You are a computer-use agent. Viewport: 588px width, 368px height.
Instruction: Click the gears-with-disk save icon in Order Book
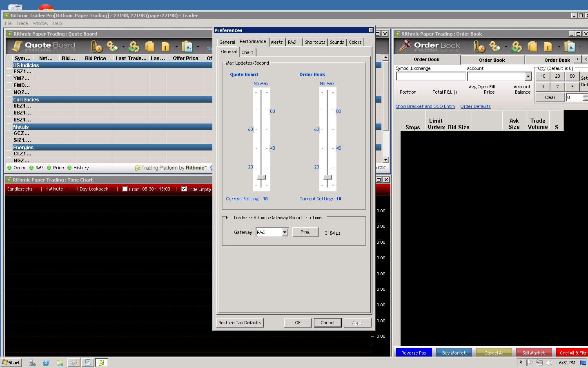tap(495, 47)
